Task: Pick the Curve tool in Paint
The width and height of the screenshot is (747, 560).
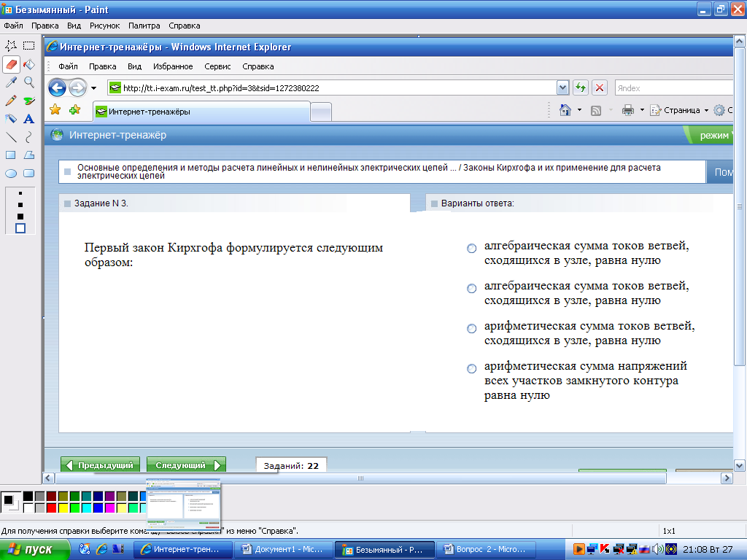Action: pyautogui.click(x=29, y=137)
